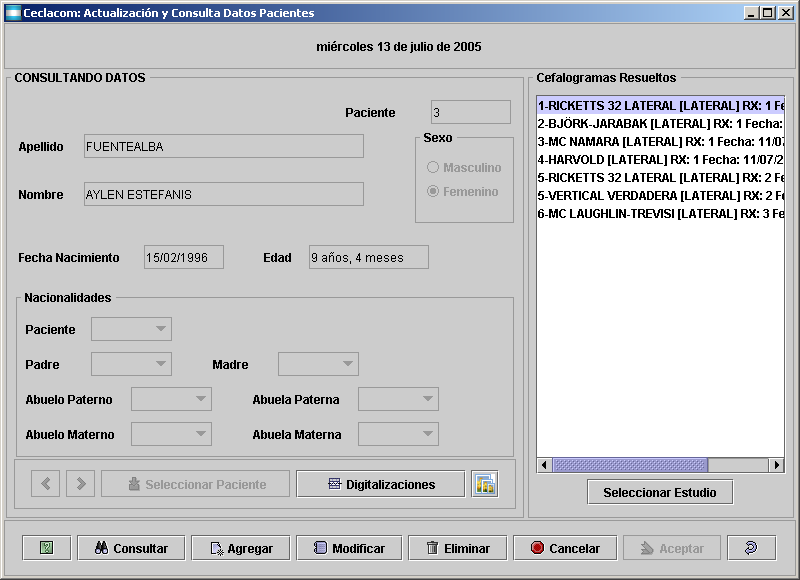Screen dimensions: 800x580
Task: Click the green exit icon button
Action: click(46, 548)
